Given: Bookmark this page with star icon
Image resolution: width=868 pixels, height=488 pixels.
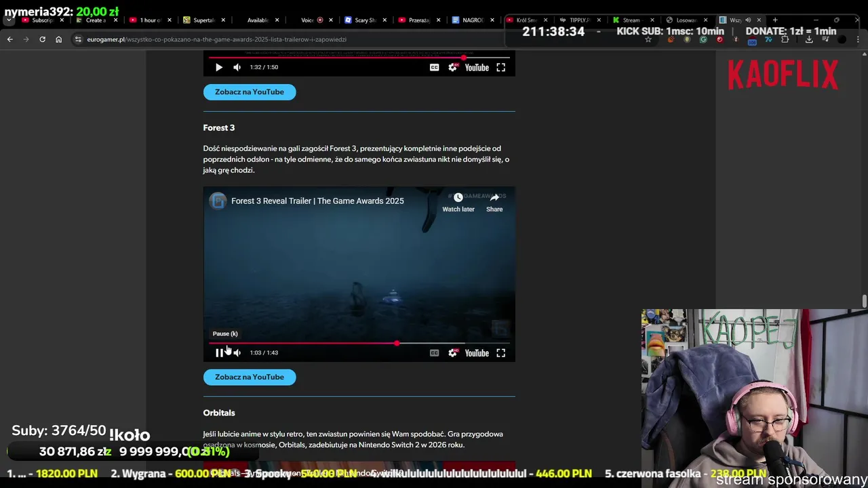Looking at the screenshot, I should (648, 39).
